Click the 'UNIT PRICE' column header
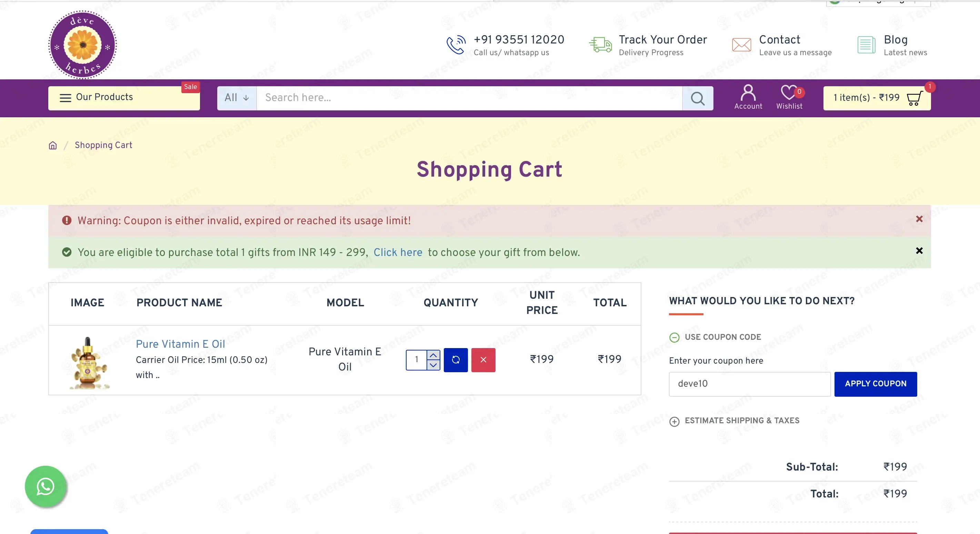 pos(542,303)
